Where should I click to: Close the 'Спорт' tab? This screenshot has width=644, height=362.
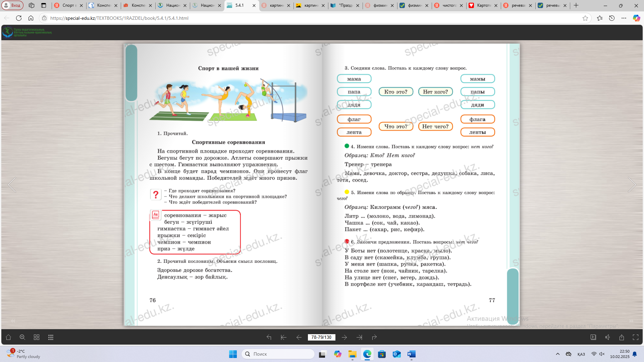(81, 5)
